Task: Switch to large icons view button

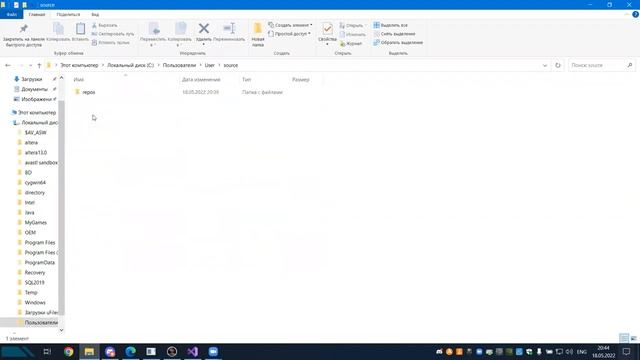Action: 633,338
